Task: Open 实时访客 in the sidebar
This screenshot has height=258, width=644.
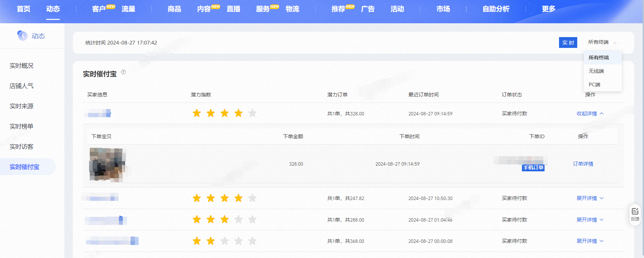Action: (x=22, y=147)
